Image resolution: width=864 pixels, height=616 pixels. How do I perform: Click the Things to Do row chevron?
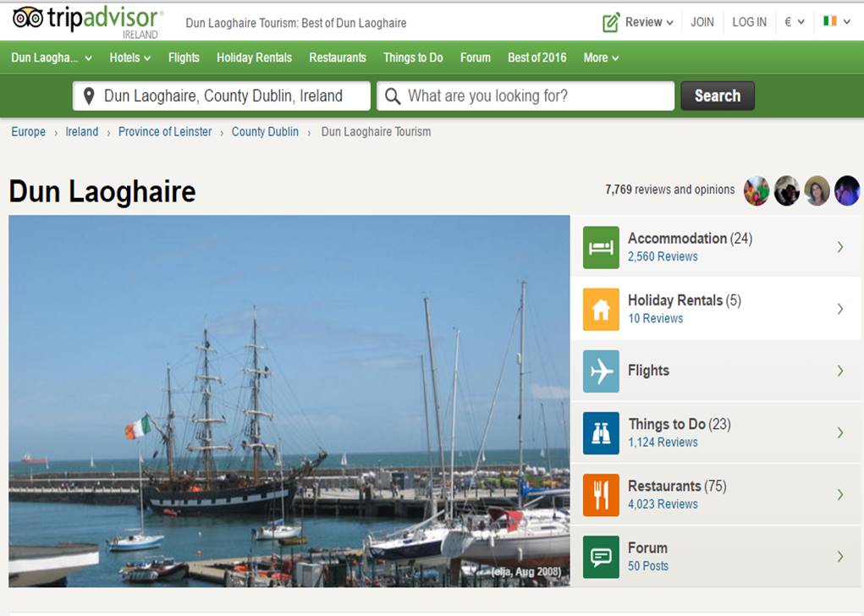click(840, 432)
